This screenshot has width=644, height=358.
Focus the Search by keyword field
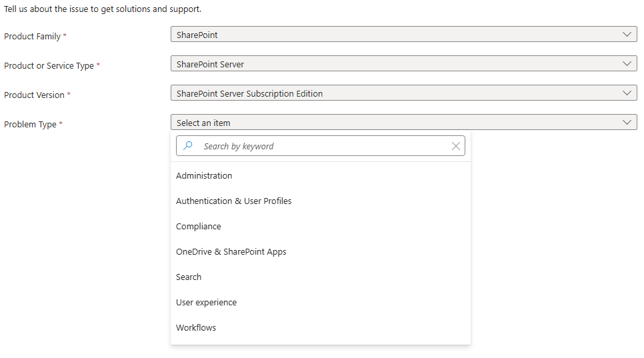click(x=321, y=146)
